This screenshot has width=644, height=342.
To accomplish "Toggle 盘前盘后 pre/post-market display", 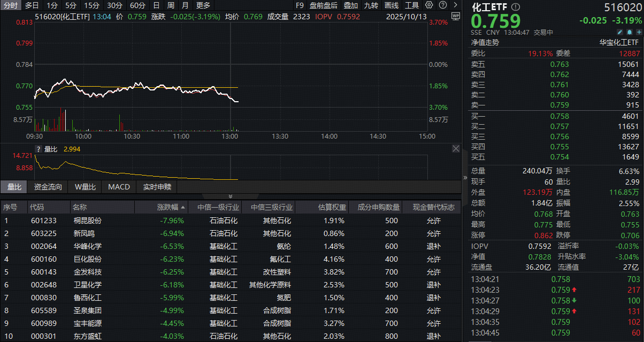I will 324,5.
